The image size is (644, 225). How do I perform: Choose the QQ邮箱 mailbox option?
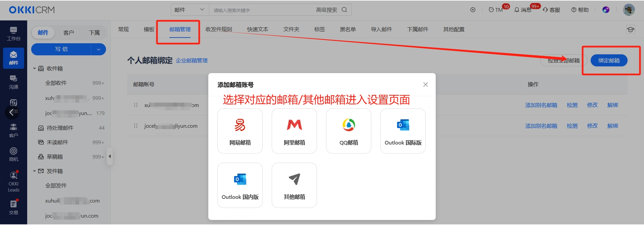[x=348, y=131]
